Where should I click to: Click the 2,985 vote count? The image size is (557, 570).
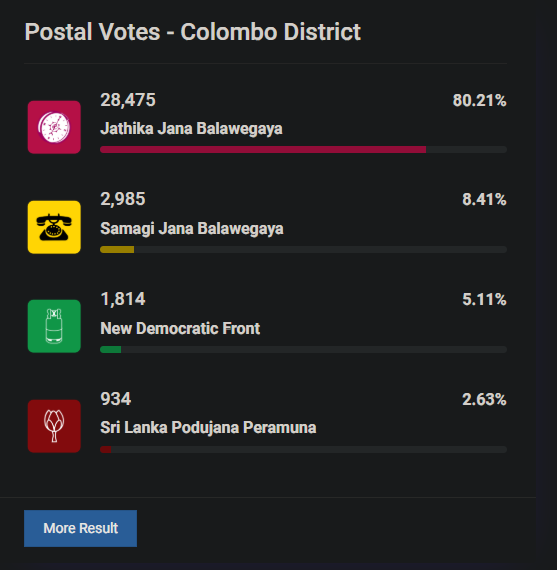(123, 199)
